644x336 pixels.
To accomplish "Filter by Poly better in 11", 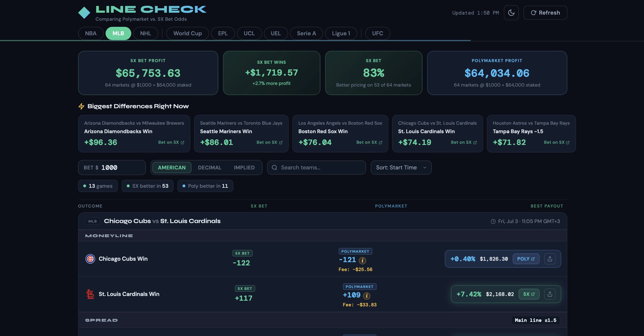I will tap(205, 186).
